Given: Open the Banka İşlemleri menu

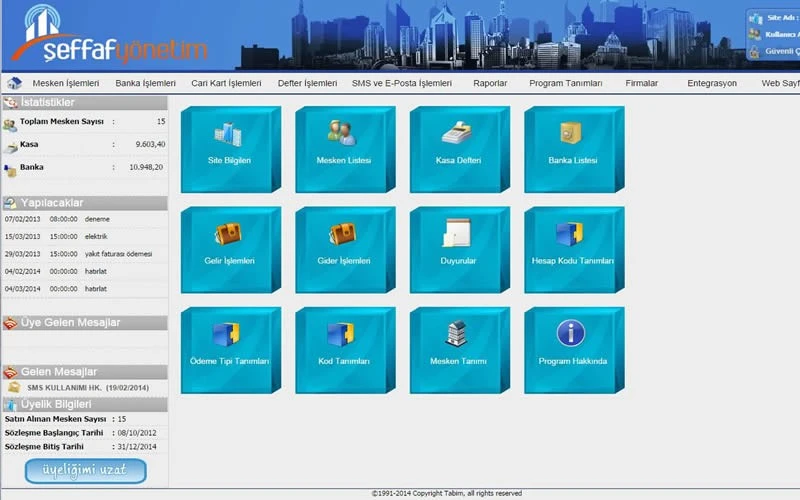Looking at the screenshot, I should coord(145,83).
